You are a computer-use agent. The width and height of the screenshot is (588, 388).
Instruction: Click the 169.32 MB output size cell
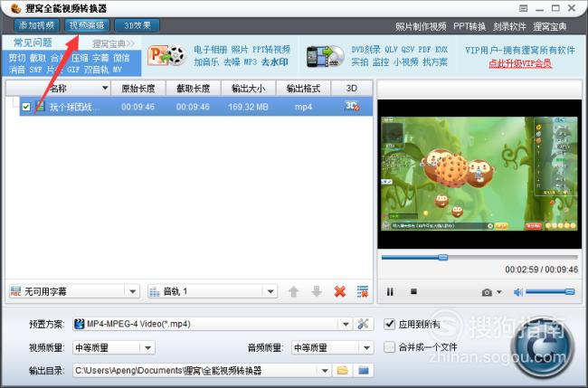[x=248, y=107]
